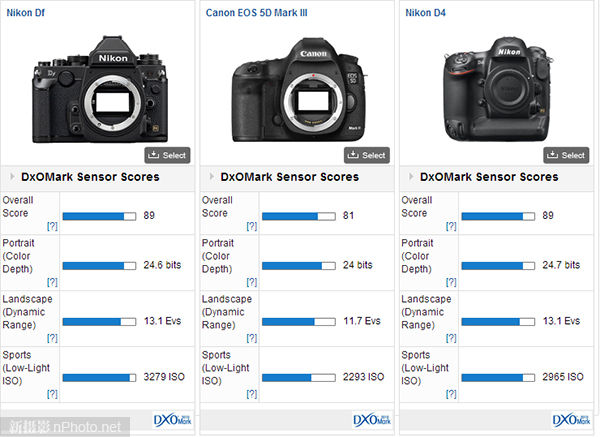The width and height of the screenshot is (600, 437).
Task: Open Landscape Dynamic Range help for Canon 5D
Action: (x=251, y=338)
